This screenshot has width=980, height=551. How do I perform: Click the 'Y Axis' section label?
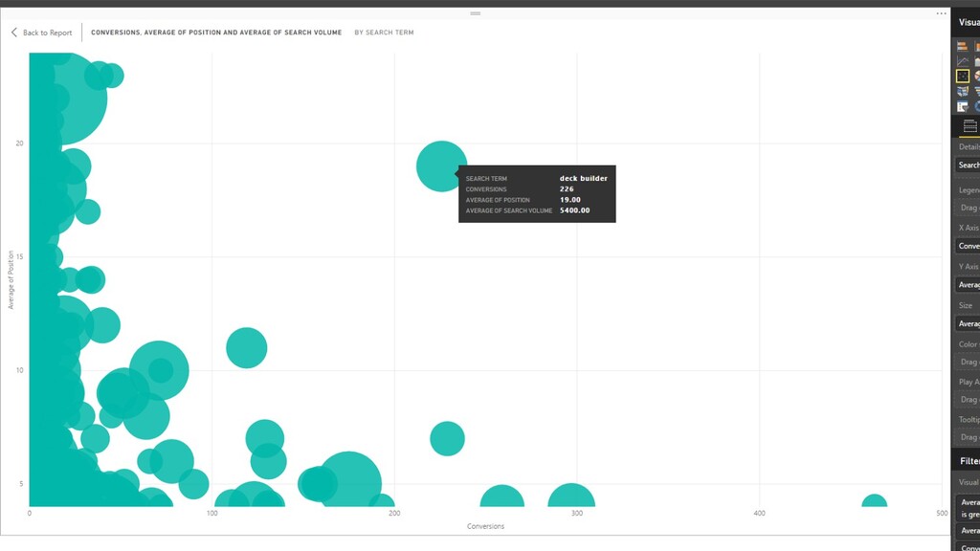(969, 266)
